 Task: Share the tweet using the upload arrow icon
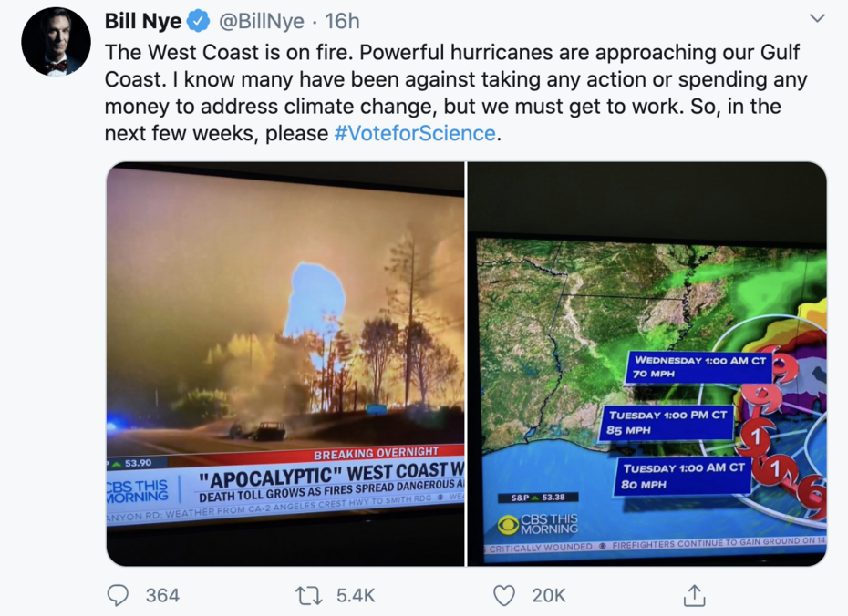pyautogui.click(x=694, y=595)
